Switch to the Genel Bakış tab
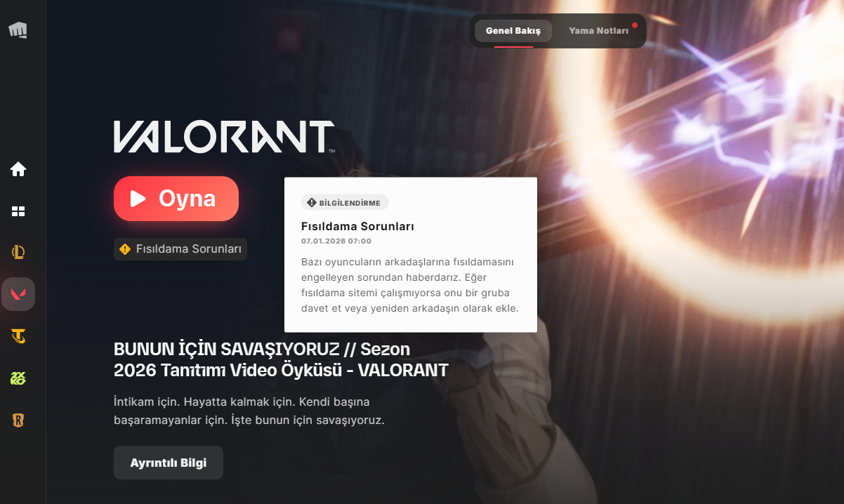The width and height of the screenshot is (844, 504). (513, 31)
